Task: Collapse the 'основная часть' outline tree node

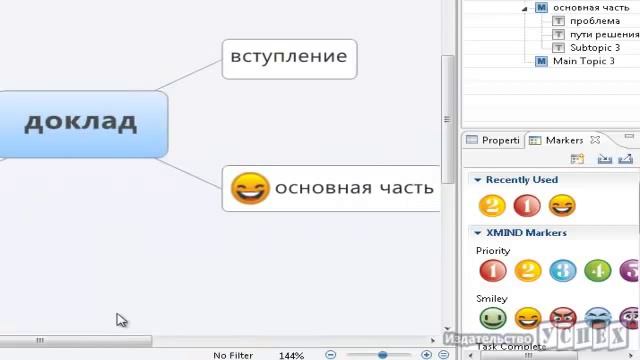Action: point(525,9)
